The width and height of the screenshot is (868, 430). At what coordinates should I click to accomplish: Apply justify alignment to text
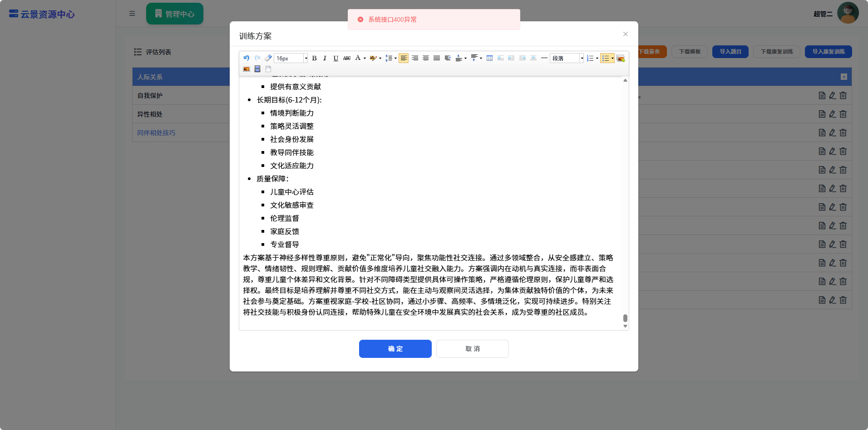click(437, 58)
